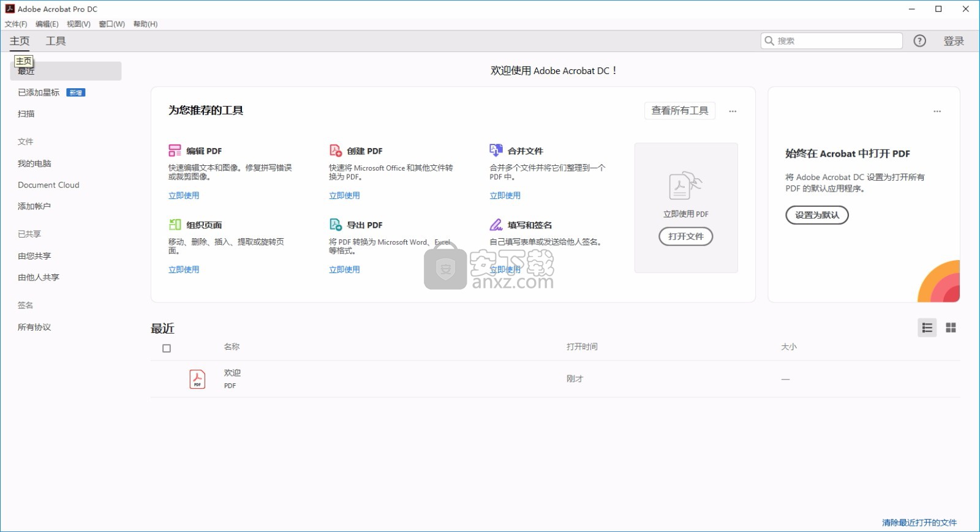Click the search magnifier icon
980x532 pixels.
pyautogui.click(x=769, y=41)
